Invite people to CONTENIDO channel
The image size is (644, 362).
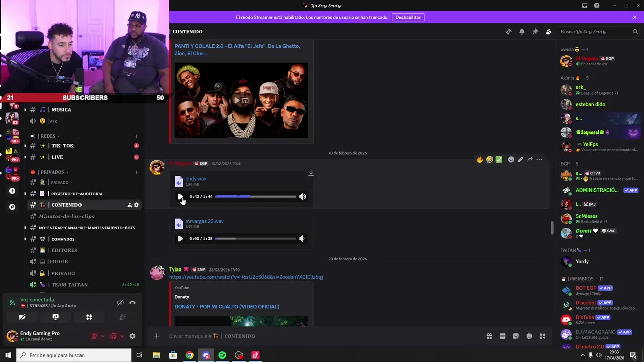coord(129,205)
